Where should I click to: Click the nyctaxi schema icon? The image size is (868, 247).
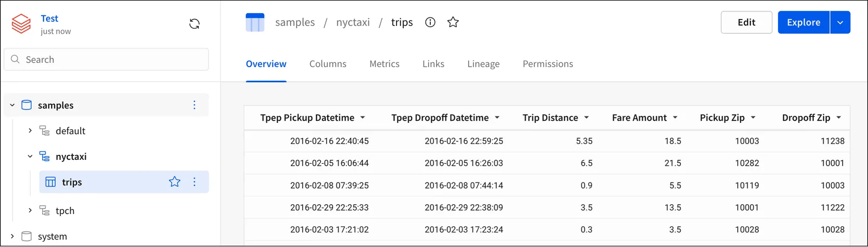[44, 157]
